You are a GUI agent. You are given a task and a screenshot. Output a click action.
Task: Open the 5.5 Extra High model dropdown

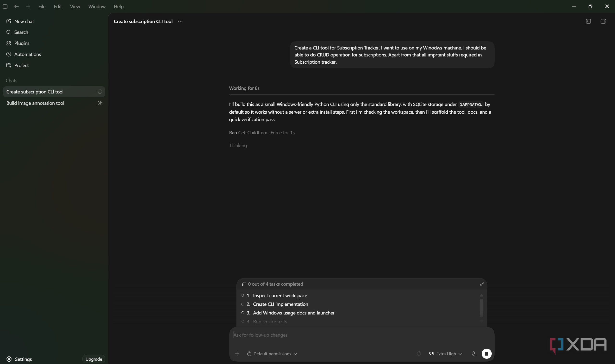pyautogui.click(x=445, y=354)
